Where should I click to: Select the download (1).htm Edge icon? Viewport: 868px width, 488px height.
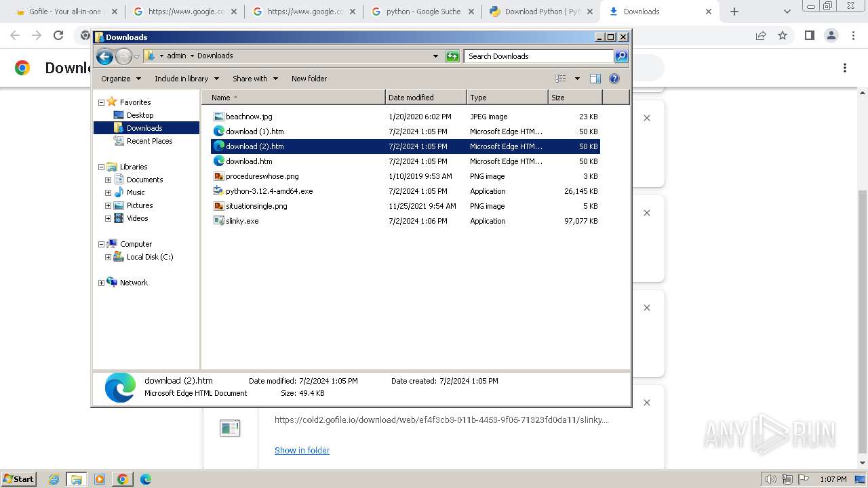pos(218,131)
